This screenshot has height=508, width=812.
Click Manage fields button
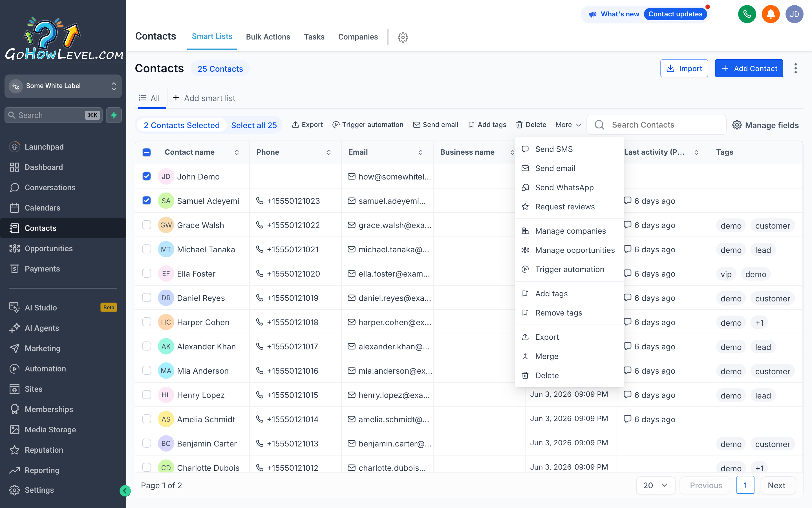pyautogui.click(x=765, y=125)
